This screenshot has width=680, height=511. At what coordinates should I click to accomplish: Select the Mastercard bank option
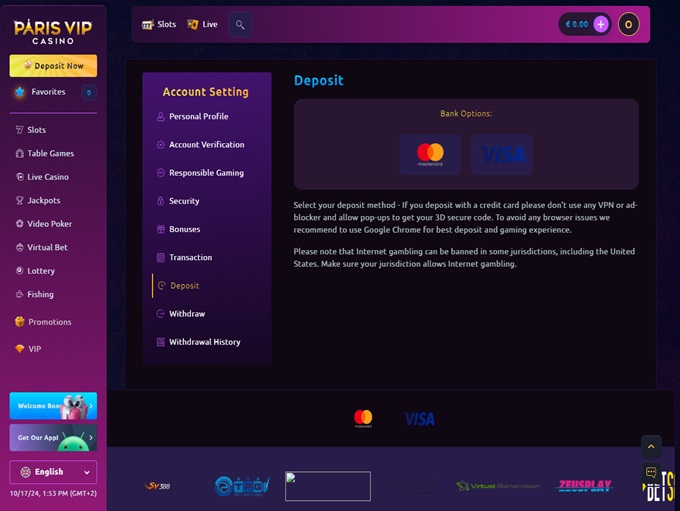tap(430, 154)
